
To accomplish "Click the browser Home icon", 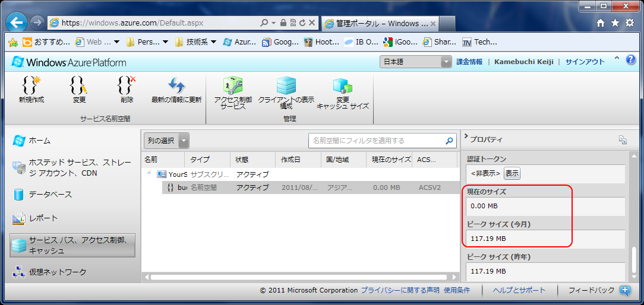I will tap(601, 23).
